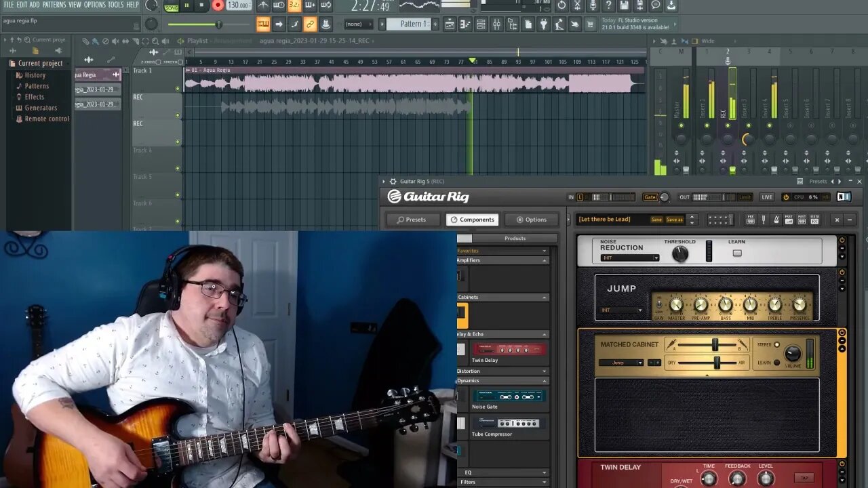This screenshot has height=488, width=868.
Task: Toggle the output Limit button
Action: point(745,197)
